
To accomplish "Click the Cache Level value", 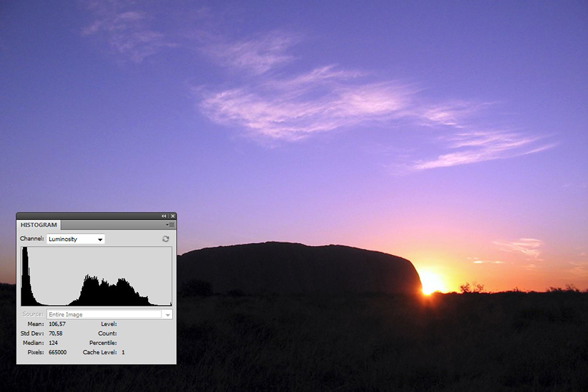I will [x=123, y=352].
